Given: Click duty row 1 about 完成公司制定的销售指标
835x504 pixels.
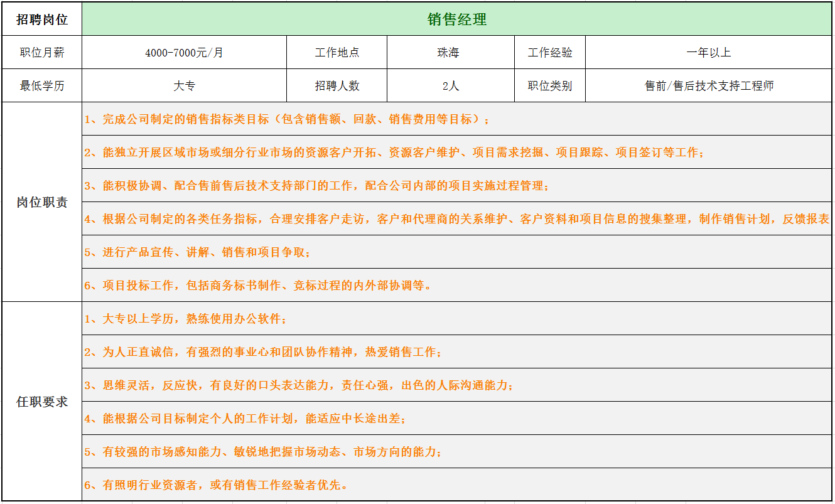Looking at the screenshot, I should click(457, 119).
